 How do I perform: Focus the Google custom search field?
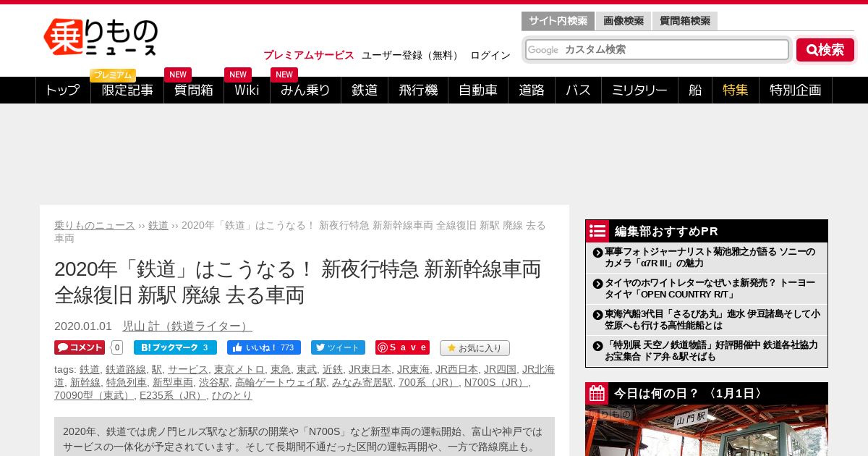(x=657, y=49)
